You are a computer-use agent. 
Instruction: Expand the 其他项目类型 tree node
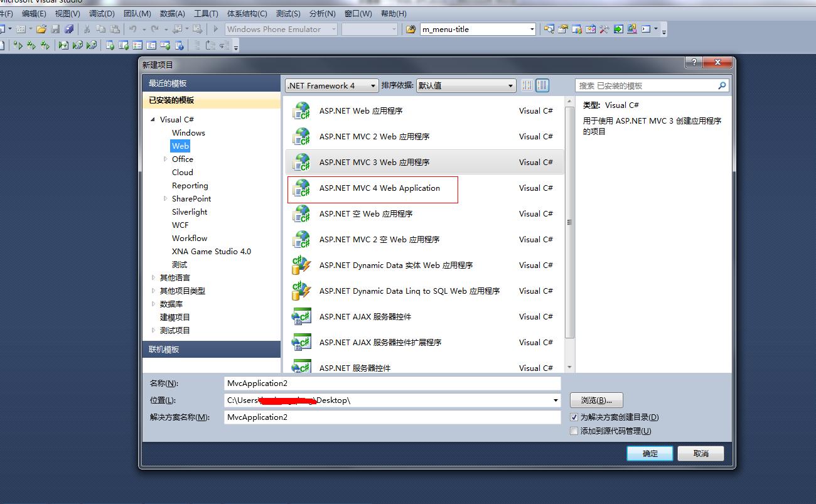click(153, 291)
